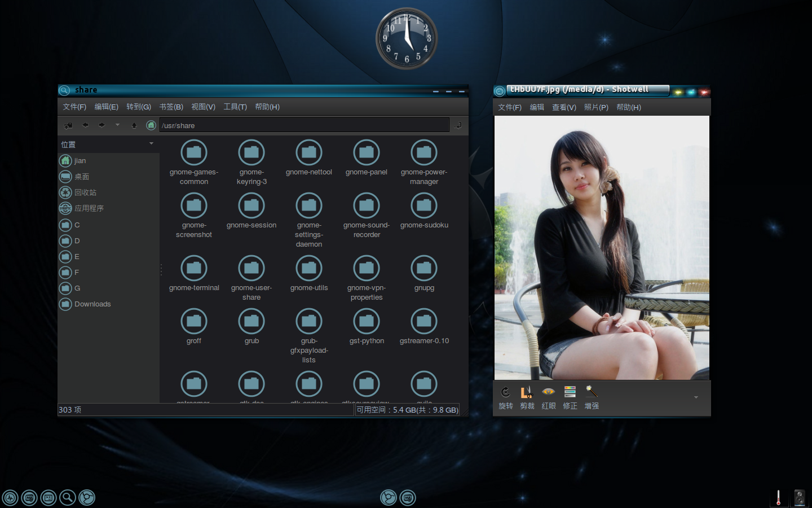Open drive E in the sidebar
The width and height of the screenshot is (812, 508).
(109, 257)
